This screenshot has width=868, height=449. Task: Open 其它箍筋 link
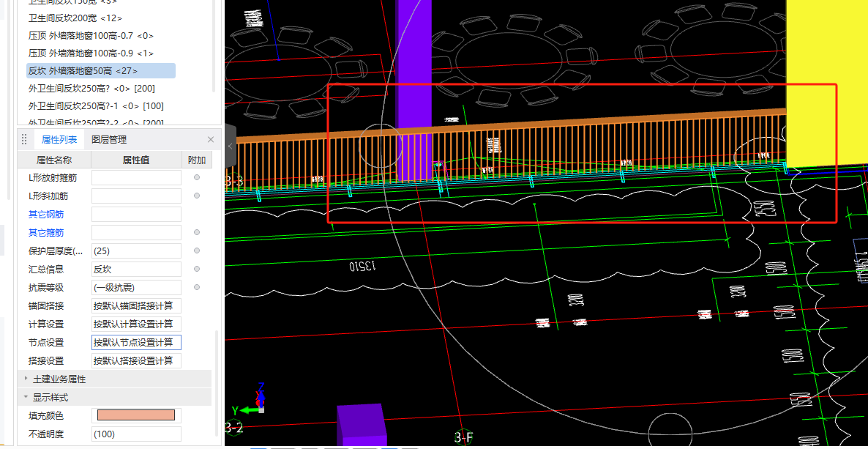45,232
